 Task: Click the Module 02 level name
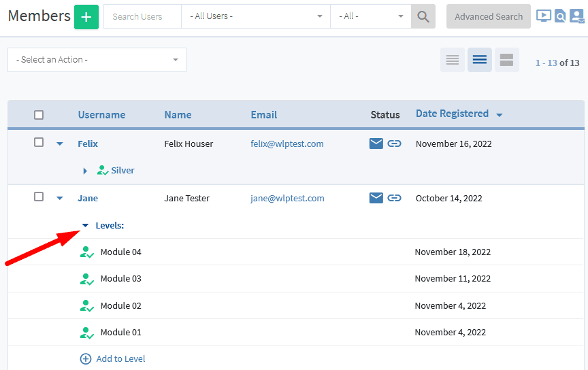pos(120,305)
